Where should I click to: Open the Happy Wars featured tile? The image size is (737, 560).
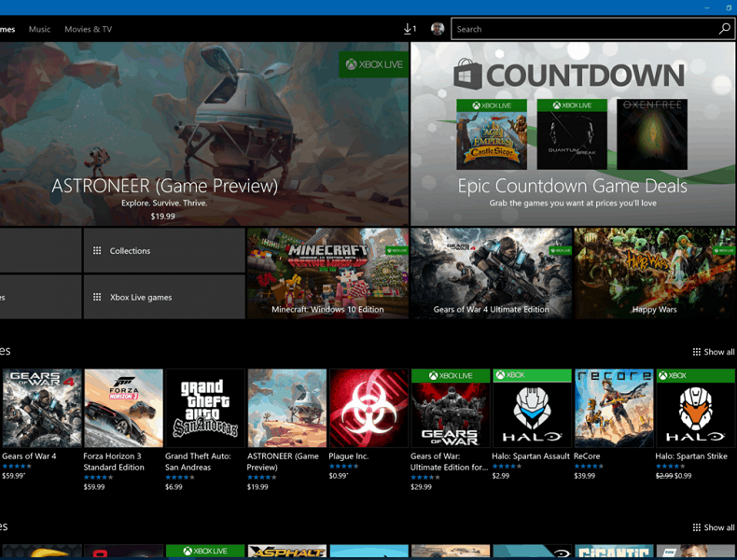pos(655,273)
